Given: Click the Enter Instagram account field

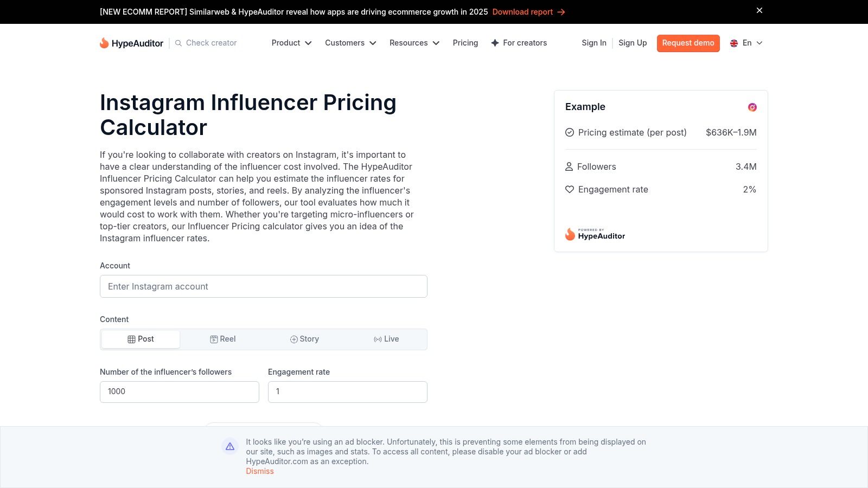Looking at the screenshot, I should tap(263, 286).
